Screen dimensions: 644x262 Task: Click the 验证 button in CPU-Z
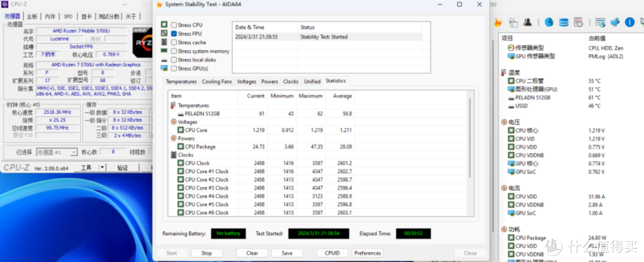pyautogui.click(x=123, y=167)
